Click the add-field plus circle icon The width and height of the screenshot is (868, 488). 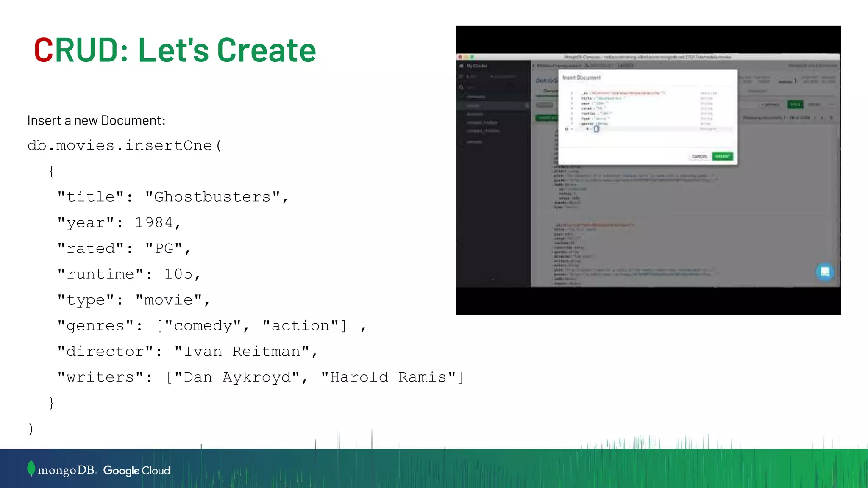566,129
